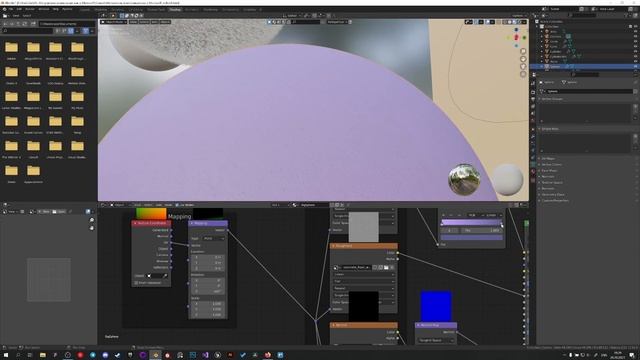Open the File menu
Image resolution: width=640 pixels, height=360 pixels.
pyautogui.click(x=11, y=9)
